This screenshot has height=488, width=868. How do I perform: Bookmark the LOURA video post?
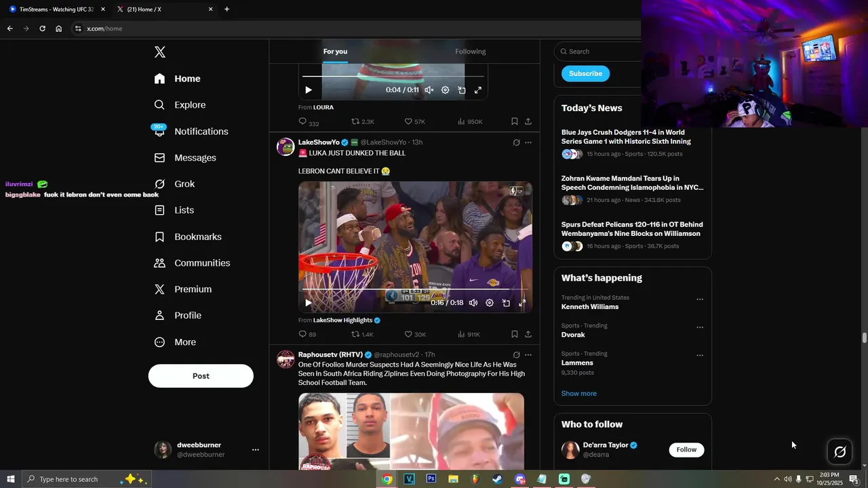pos(515,122)
